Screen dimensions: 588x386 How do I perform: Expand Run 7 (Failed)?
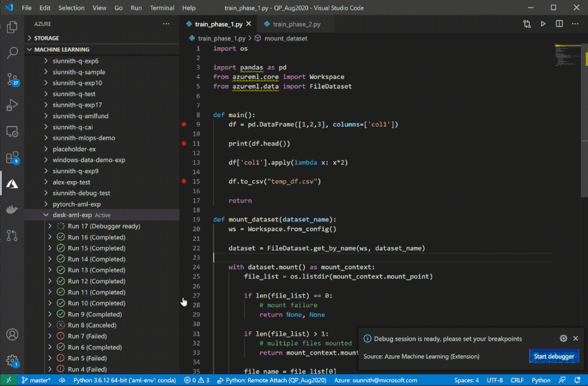click(50, 336)
